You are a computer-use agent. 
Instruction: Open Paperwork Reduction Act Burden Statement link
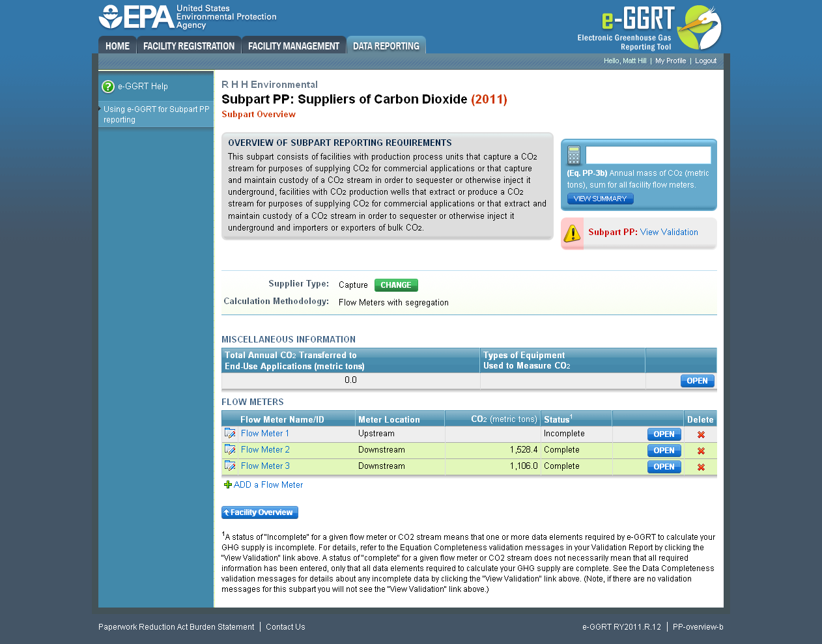177,627
